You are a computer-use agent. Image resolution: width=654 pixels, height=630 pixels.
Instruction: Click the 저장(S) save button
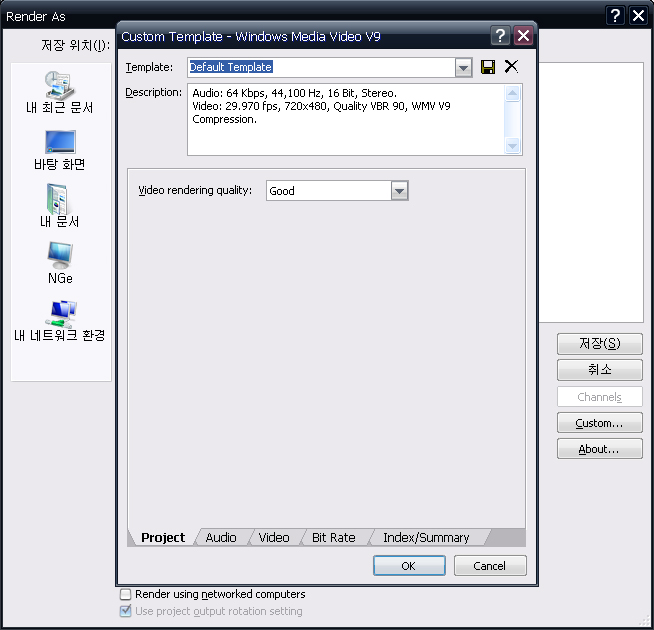tap(599, 344)
